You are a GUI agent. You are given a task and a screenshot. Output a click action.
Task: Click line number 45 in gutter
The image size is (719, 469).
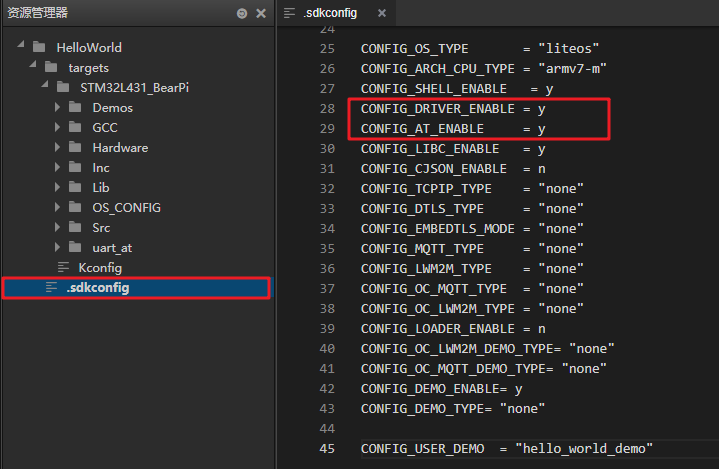(x=327, y=448)
